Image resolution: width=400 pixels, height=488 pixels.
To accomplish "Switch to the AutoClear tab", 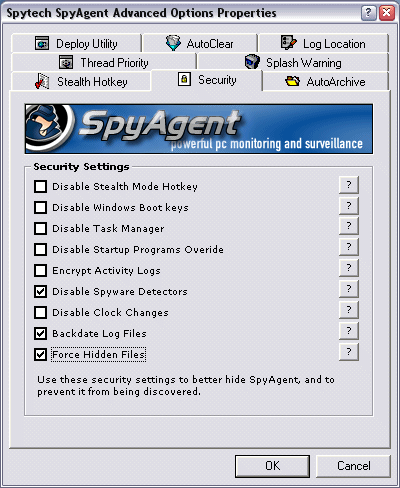I will pyautogui.click(x=200, y=43).
